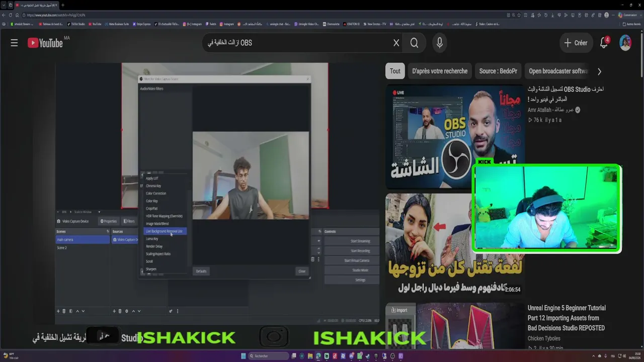Open the Stripe Express bookmark
The width and height of the screenshot is (644, 362).
coord(141,24)
